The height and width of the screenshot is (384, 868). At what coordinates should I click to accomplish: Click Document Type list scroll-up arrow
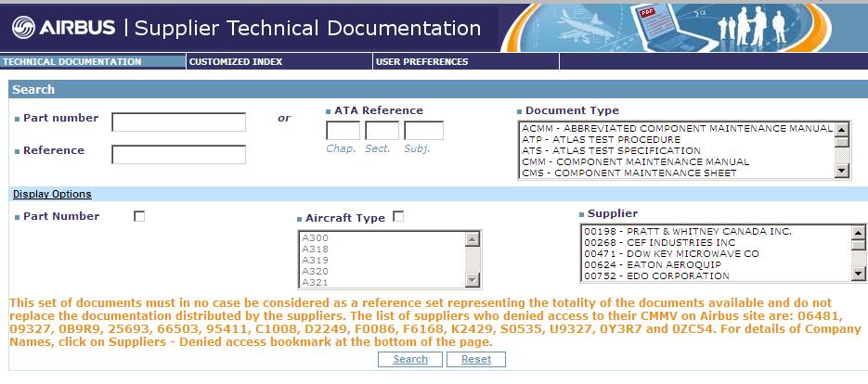coord(841,130)
